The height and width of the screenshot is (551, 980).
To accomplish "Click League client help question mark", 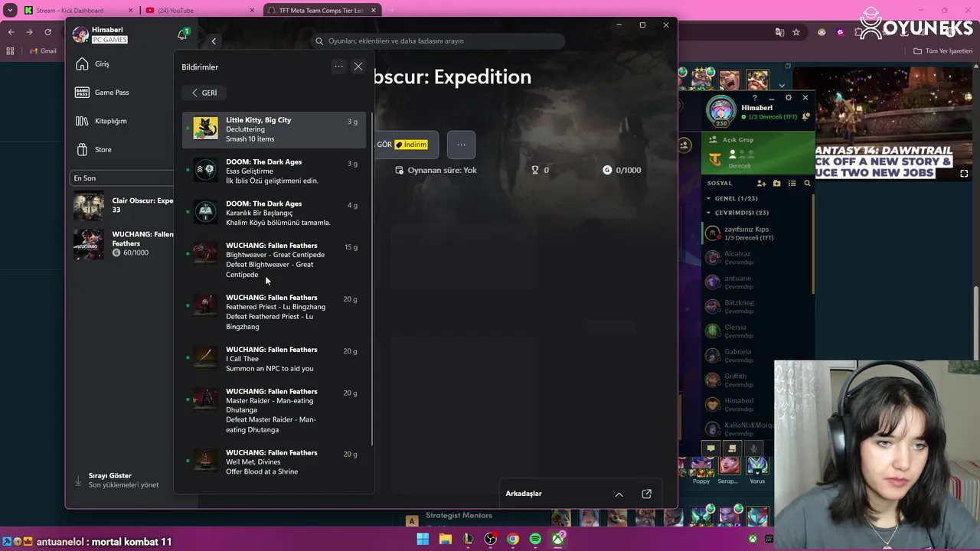I will tap(755, 98).
